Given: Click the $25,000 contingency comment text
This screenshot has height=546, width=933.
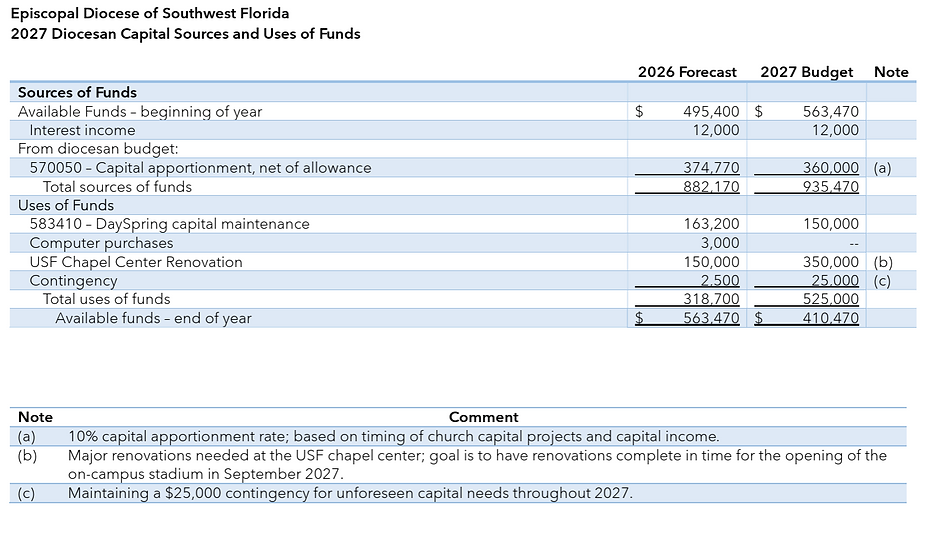Looking at the screenshot, I should (x=350, y=493).
